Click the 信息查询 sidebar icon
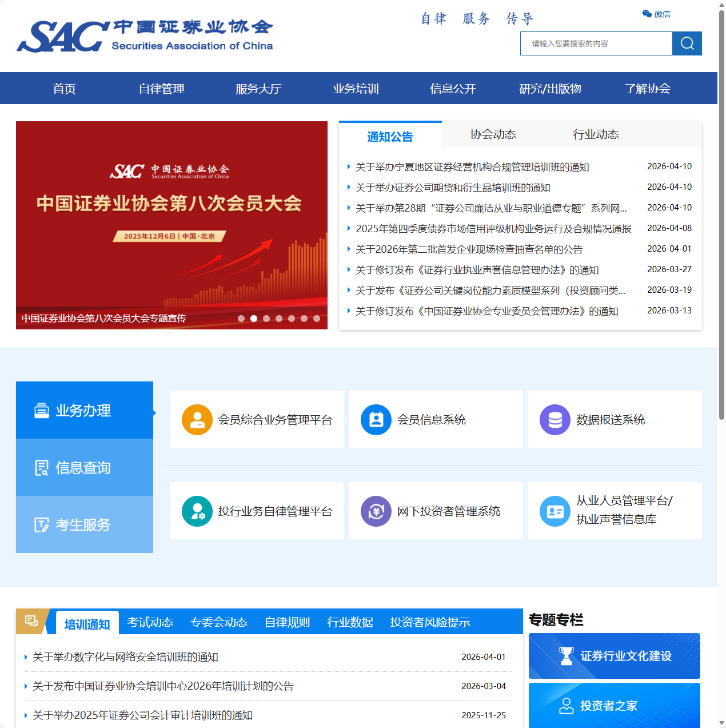 41,467
